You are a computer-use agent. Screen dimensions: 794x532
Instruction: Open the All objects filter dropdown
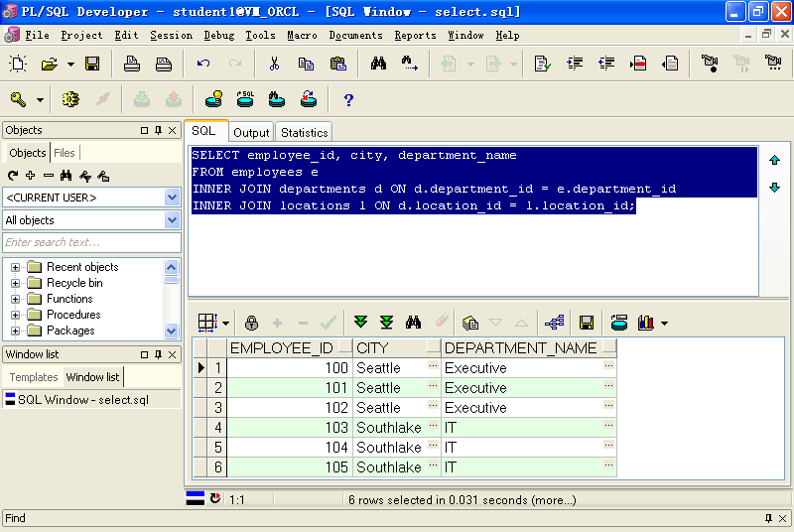(x=172, y=220)
